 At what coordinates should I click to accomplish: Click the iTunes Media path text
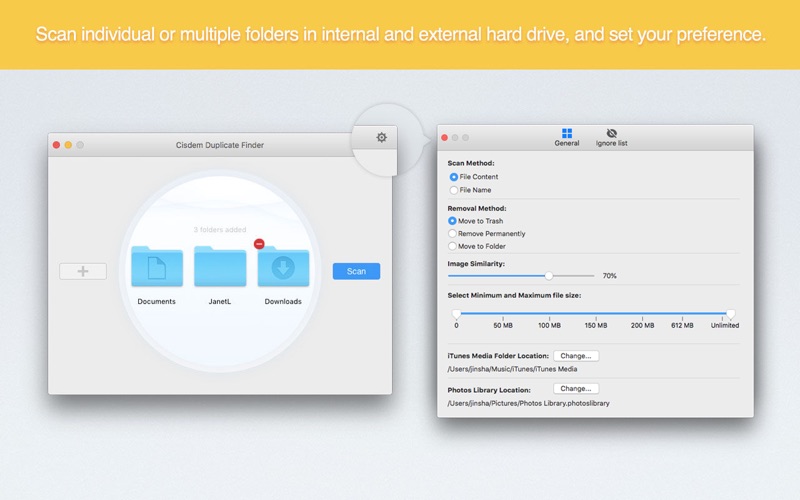[x=512, y=369]
